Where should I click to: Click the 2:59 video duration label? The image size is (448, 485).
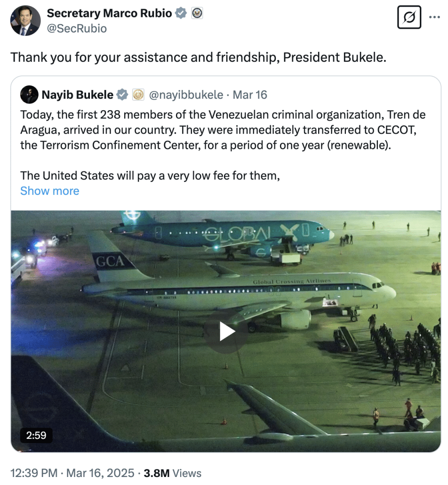click(36, 435)
